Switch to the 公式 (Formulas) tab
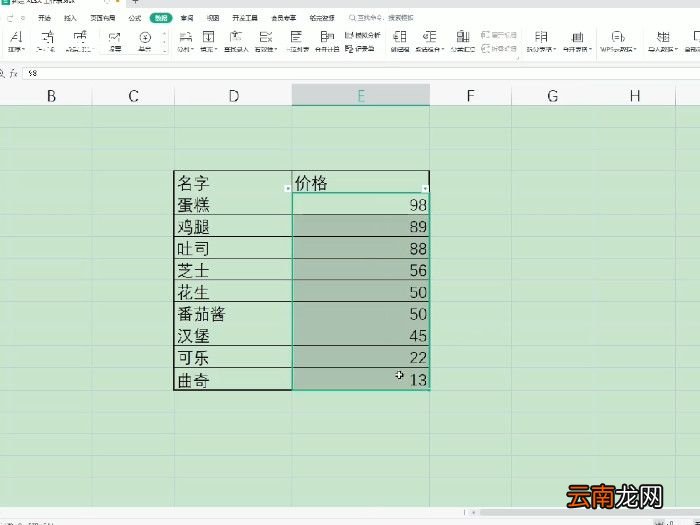The height and width of the screenshot is (525, 700). pyautogui.click(x=134, y=18)
